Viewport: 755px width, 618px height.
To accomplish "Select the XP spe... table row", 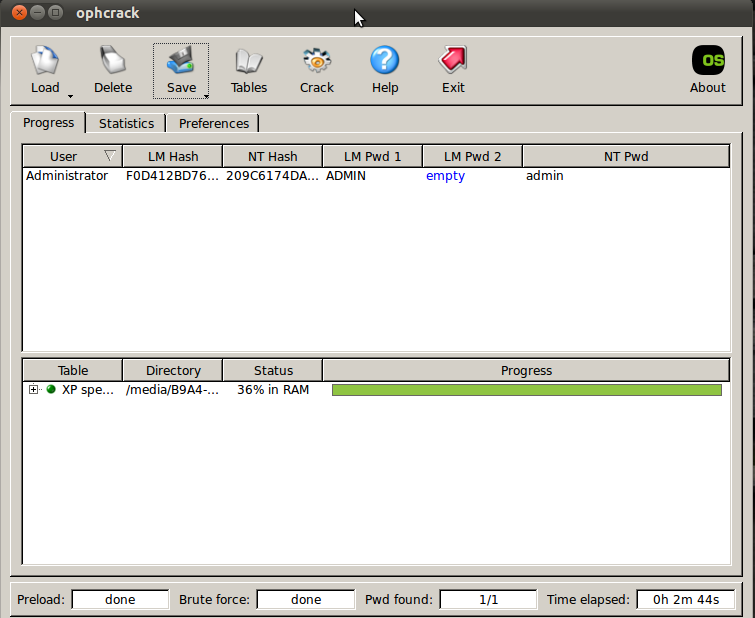I will pos(377,390).
